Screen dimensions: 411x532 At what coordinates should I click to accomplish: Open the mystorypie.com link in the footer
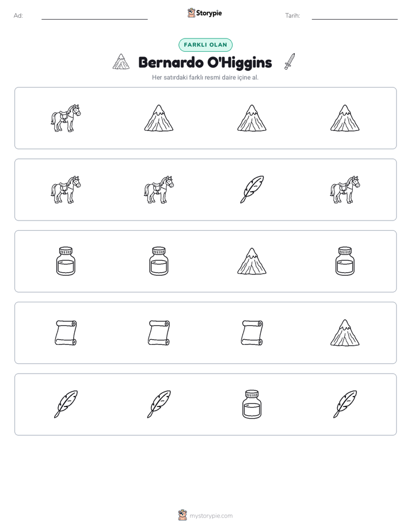click(x=211, y=516)
